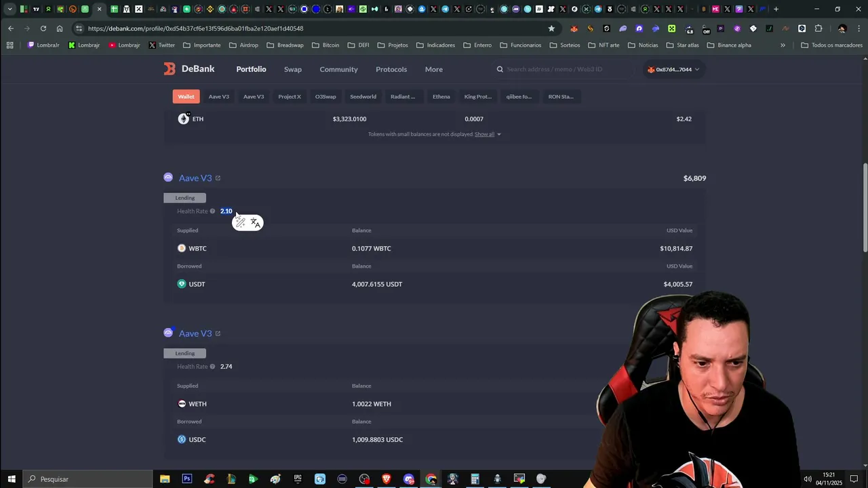Screen dimensions: 868x488
Task: Select the Ethena tab
Action: click(441, 96)
